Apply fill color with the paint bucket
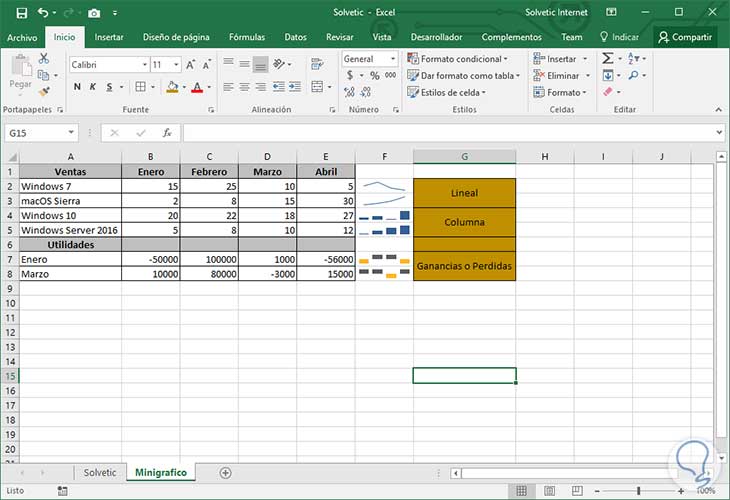 click(172, 87)
